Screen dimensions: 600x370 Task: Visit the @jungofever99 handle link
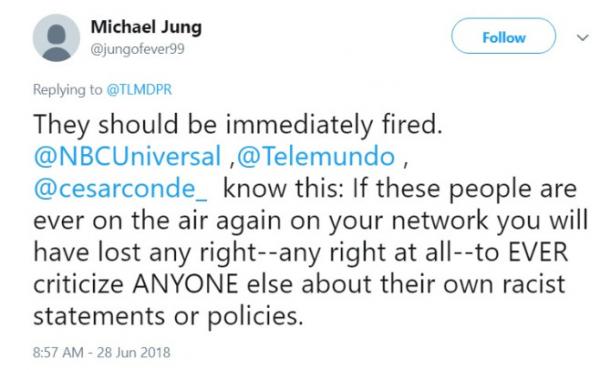click(x=137, y=49)
